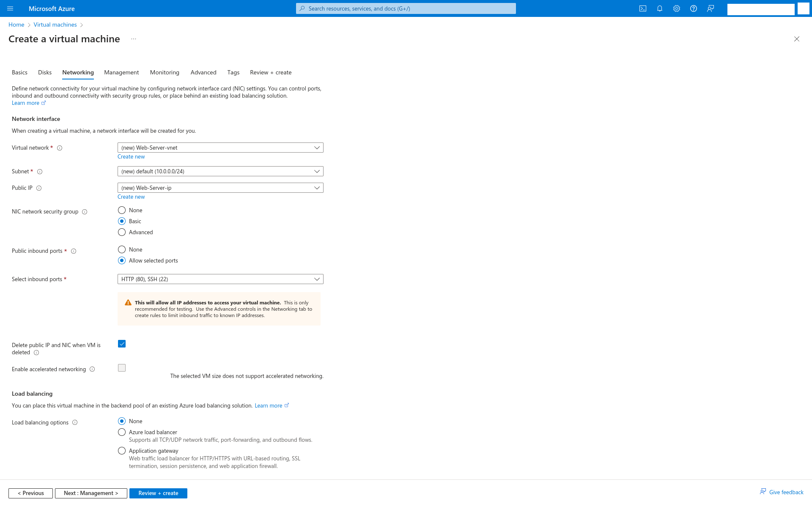Select Advanced NIC network security group

[x=122, y=232]
